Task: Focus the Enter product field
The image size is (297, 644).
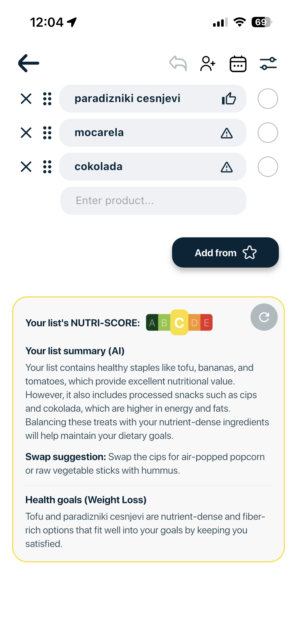Action: (153, 201)
